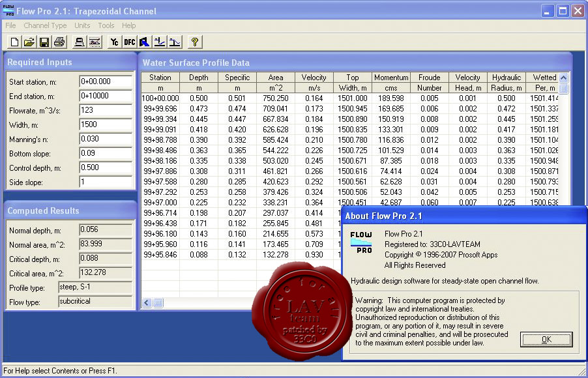Click area cell 297.037

click(276, 213)
